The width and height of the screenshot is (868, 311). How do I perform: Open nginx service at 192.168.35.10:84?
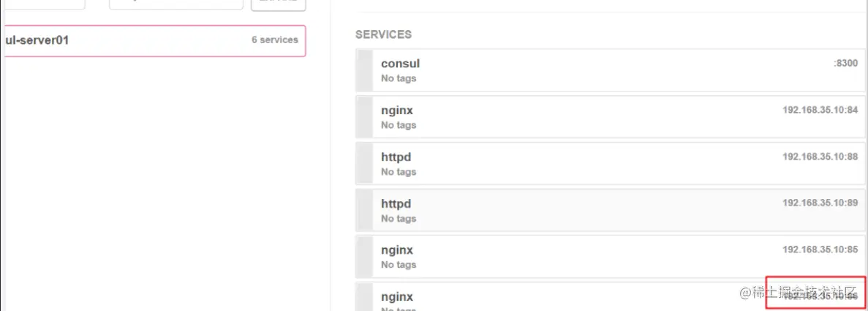610,116
